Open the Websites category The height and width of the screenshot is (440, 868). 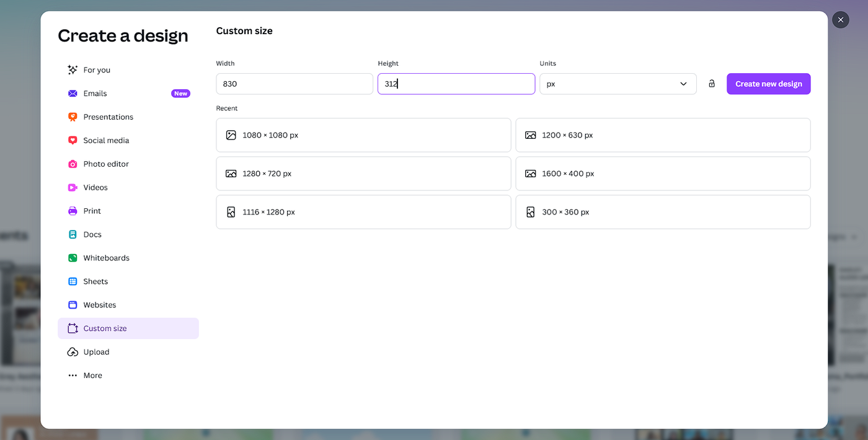click(x=99, y=305)
